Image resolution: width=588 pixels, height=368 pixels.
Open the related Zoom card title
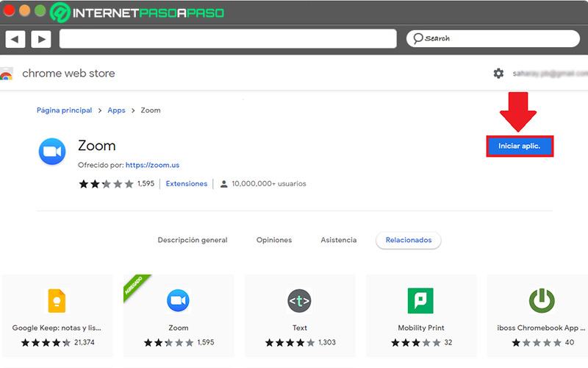pos(178,328)
